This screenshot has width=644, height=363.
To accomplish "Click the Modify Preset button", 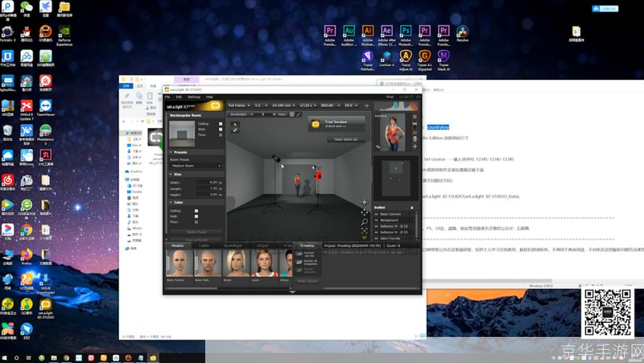I will [x=197, y=232].
